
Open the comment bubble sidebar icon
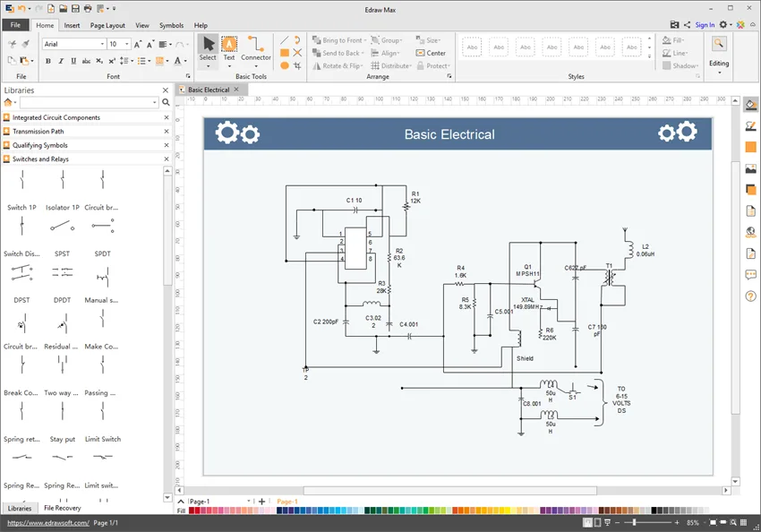point(751,275)
